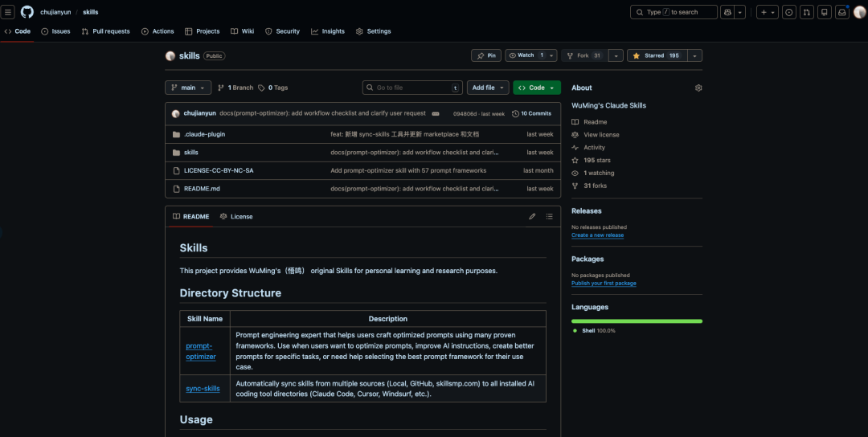Click the Type / to search field

point(674,11)
